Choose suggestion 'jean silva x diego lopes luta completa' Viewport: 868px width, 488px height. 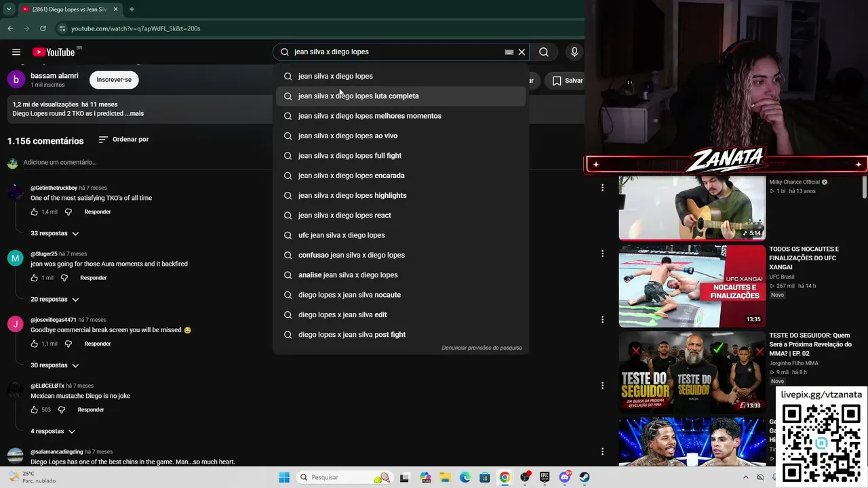401,96
